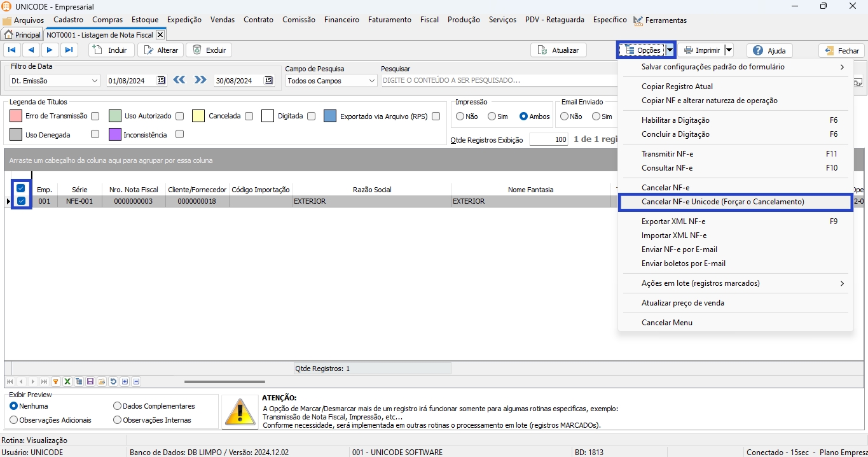Enable the Cancelada legend checkbox
The height and width of the screenshot is (457, 868).
point(249,116)
